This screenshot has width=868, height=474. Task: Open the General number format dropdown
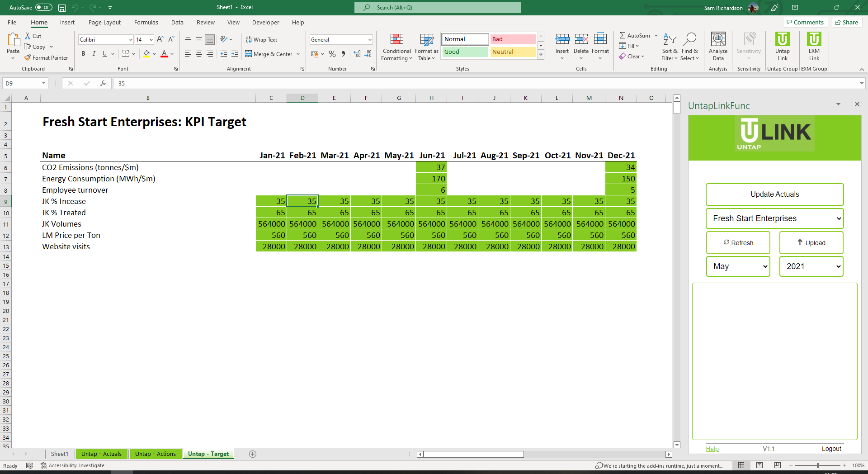pos(370,40)
